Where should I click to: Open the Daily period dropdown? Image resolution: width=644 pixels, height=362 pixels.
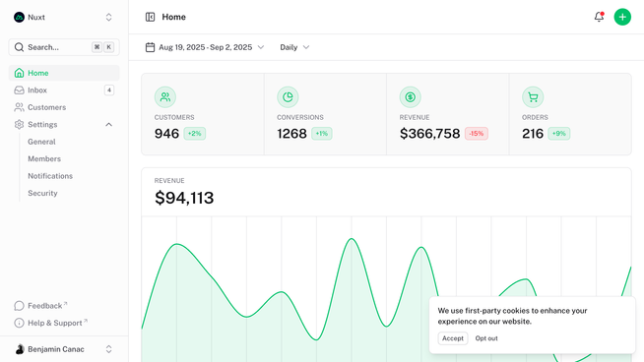click(294, 47)
